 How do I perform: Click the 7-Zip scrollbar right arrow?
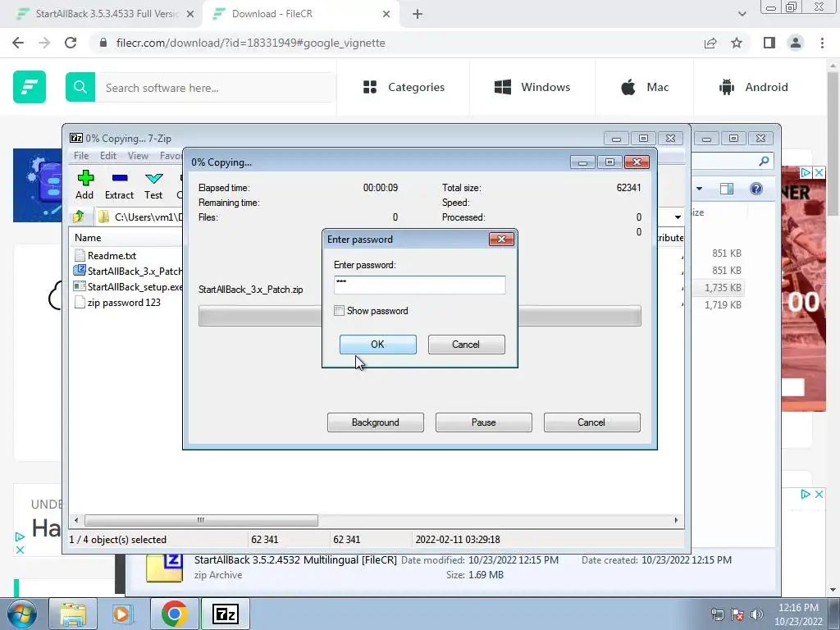[676, 520]
